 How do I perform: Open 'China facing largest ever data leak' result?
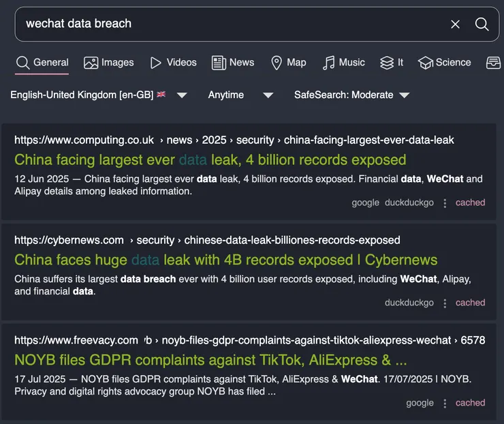click(210, 160)
